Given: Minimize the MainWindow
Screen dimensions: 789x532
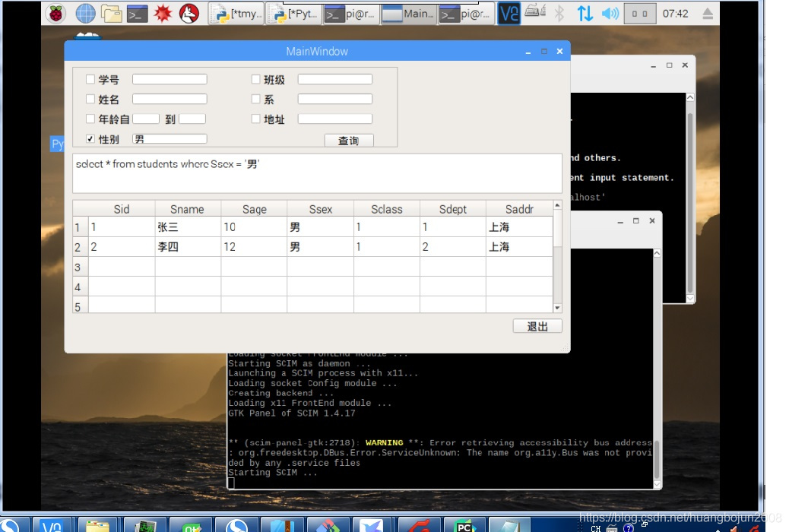Looking at the screenshot, I should pyautogui.click(x=528, y=52).
